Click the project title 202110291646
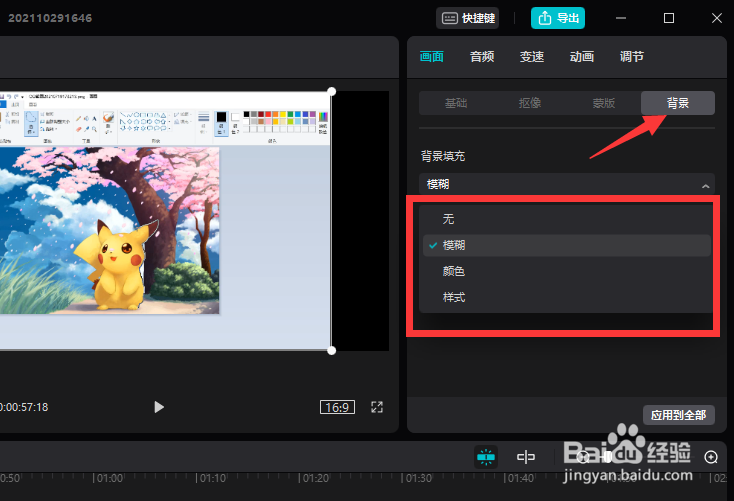 click(50, 18)
